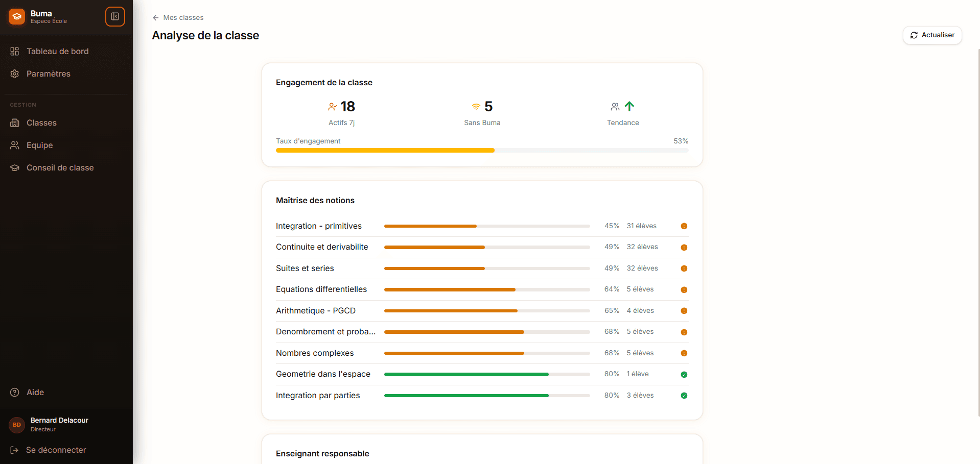Open Conseil de classe
The image size is (980, 464).
coord(66,168)
